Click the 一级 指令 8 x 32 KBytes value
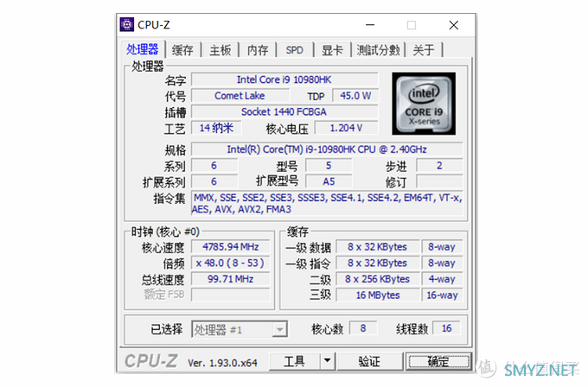This screenshot has width=588, height=387. (x=377, y=263)
